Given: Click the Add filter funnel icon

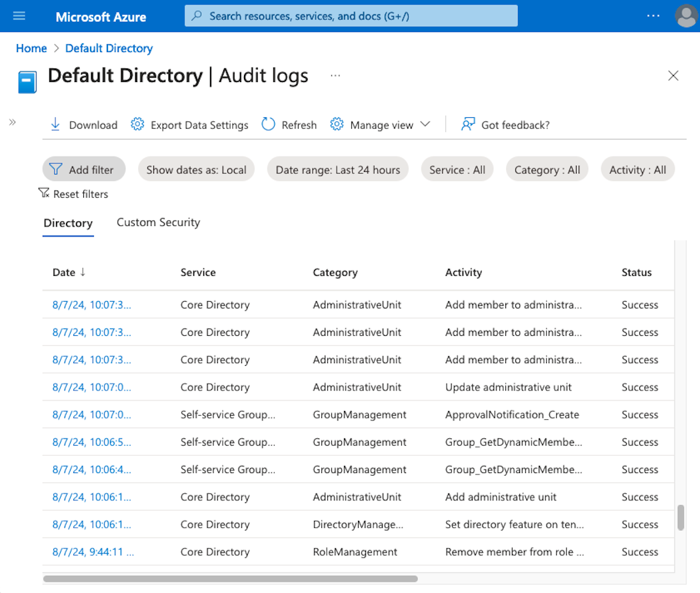Looking at the screenshot, I should 55,169.
